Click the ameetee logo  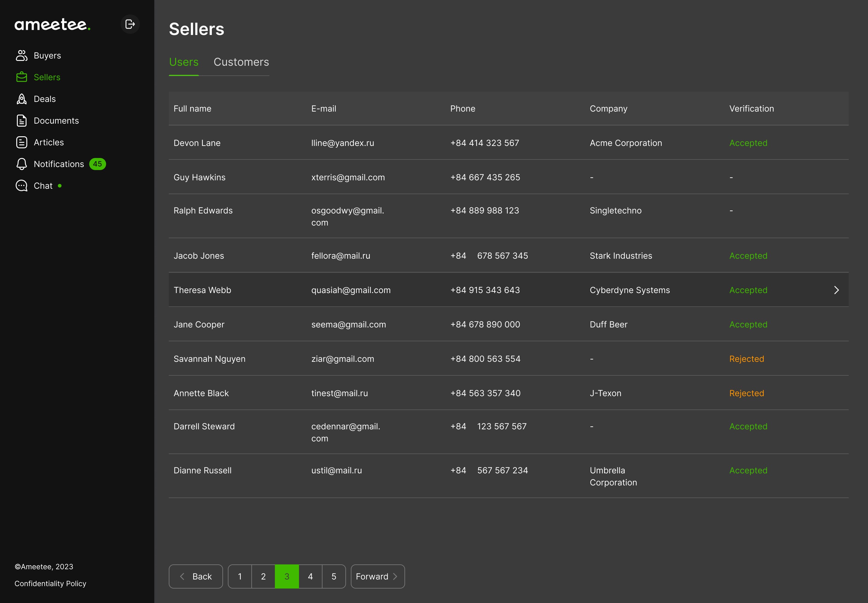click(52, 24)
